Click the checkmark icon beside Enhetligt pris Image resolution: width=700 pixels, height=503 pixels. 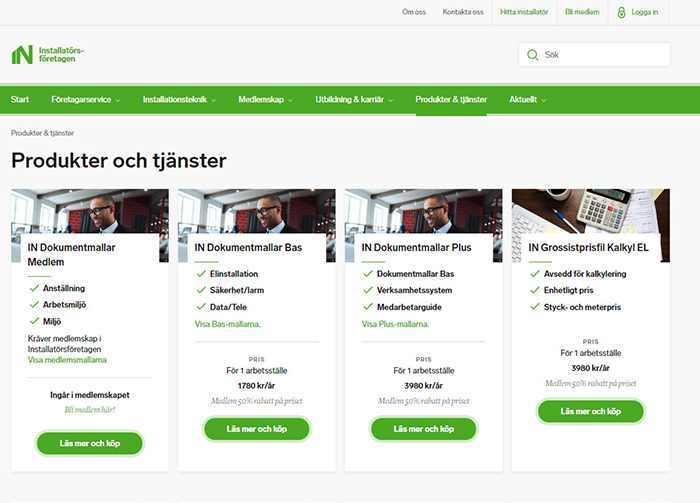click(x=535, y=289)
